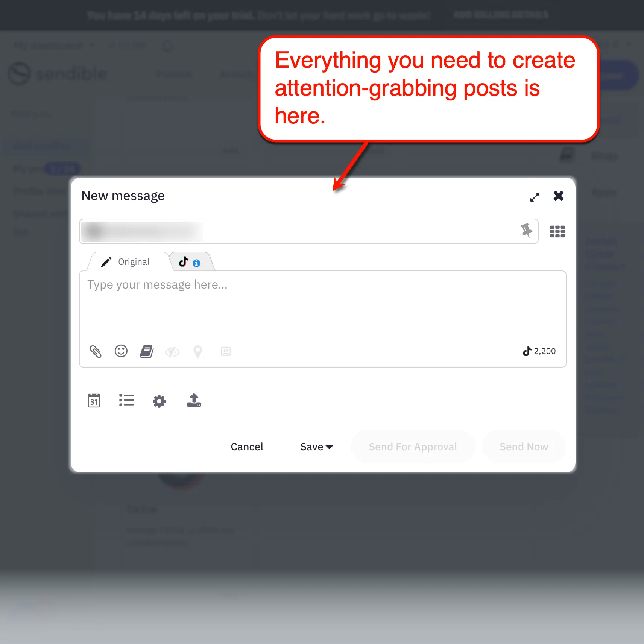This screenshot has width=644, height=644.
Task: Open the calendar scheduling icon
Action: (x=94, y=401)
